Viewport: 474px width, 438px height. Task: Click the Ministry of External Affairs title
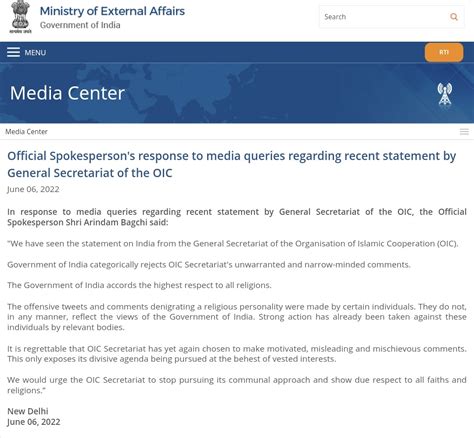pyautogui.click(x=112, y=11)
